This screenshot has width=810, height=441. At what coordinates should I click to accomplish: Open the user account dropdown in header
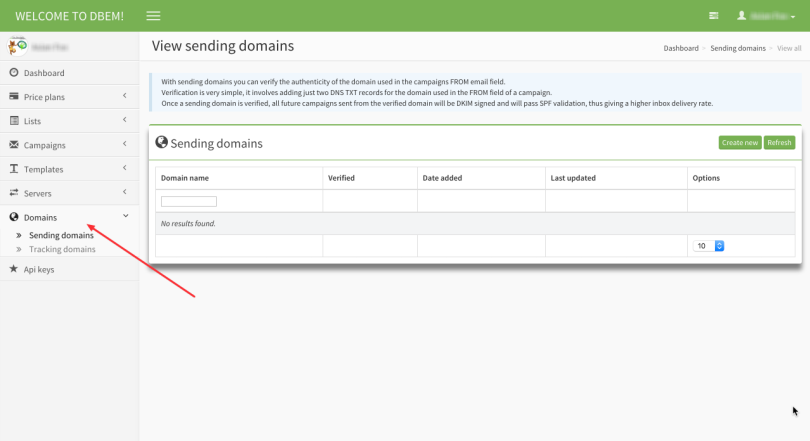pos(766,16)
